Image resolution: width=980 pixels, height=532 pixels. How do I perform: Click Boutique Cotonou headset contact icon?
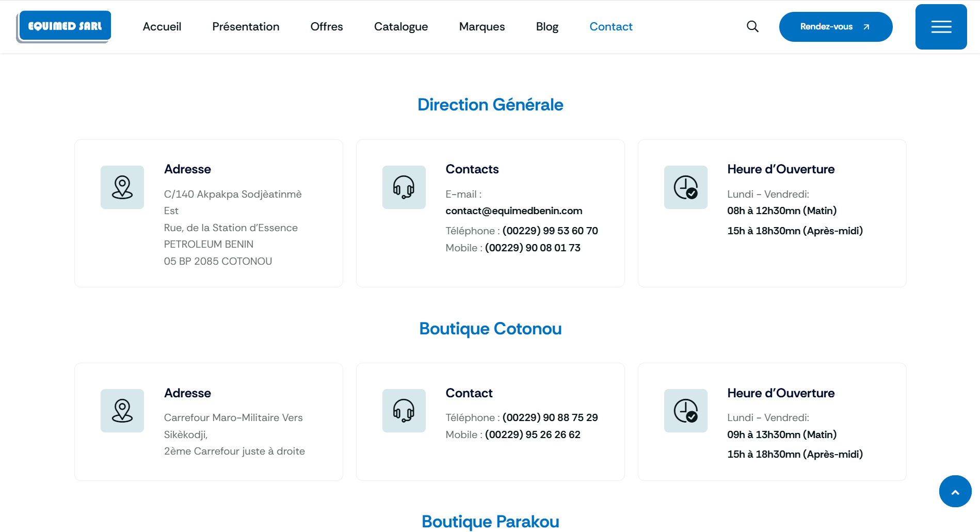[404, 411]
